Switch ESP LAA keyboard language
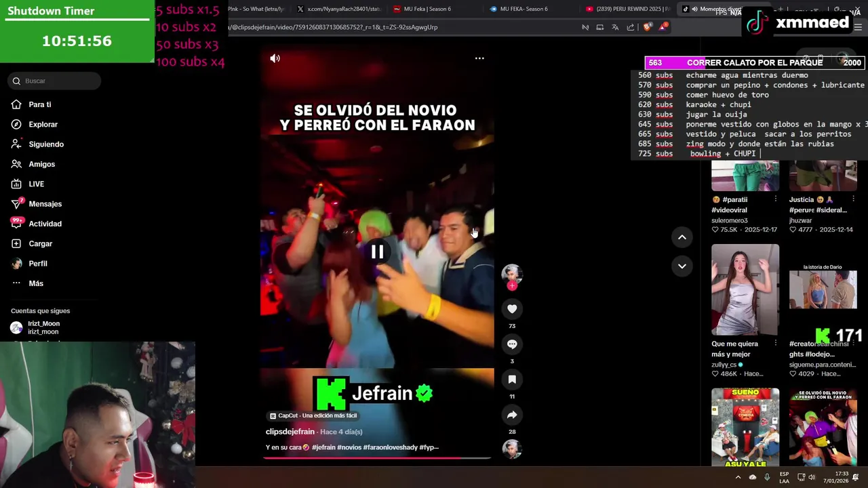 (x=784, y=477)
